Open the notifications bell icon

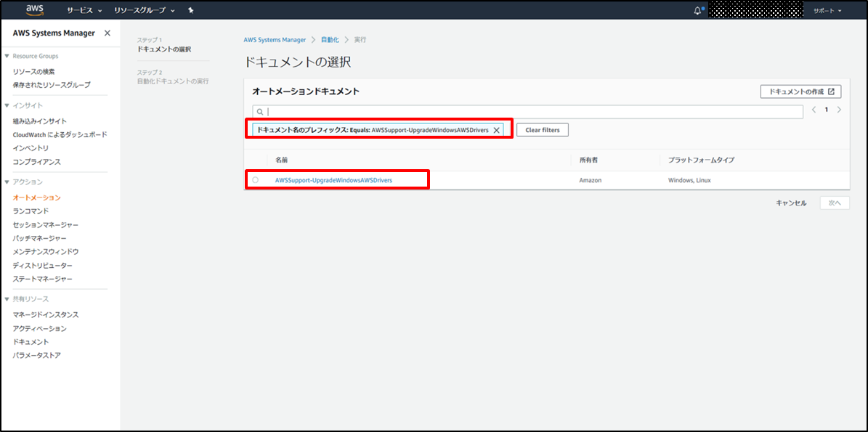coord(698,11)
